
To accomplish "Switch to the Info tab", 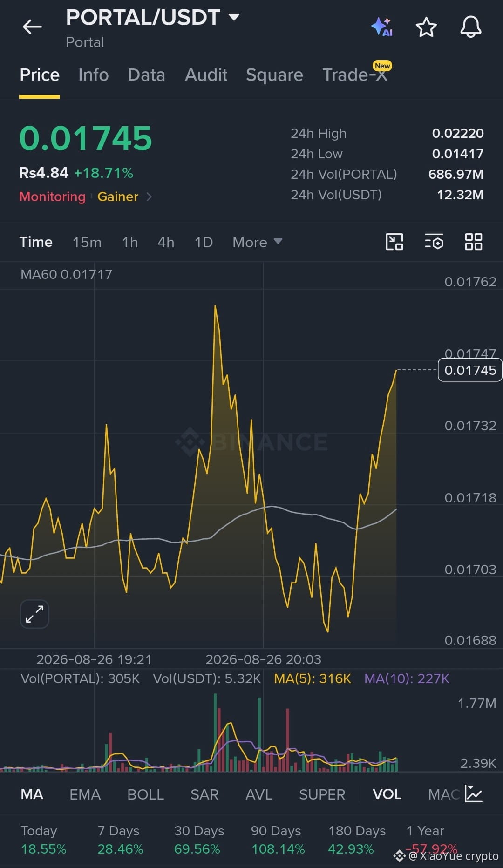I will (94, 75).
